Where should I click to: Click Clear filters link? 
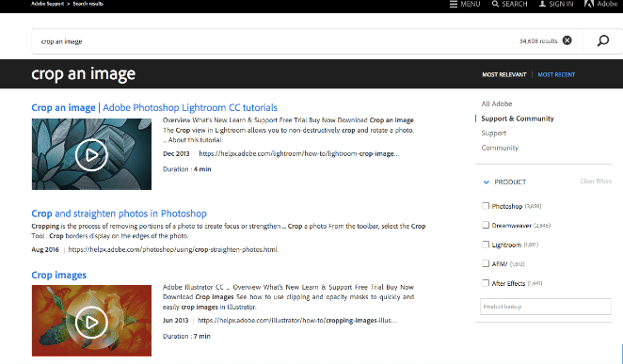click(596, 182)
